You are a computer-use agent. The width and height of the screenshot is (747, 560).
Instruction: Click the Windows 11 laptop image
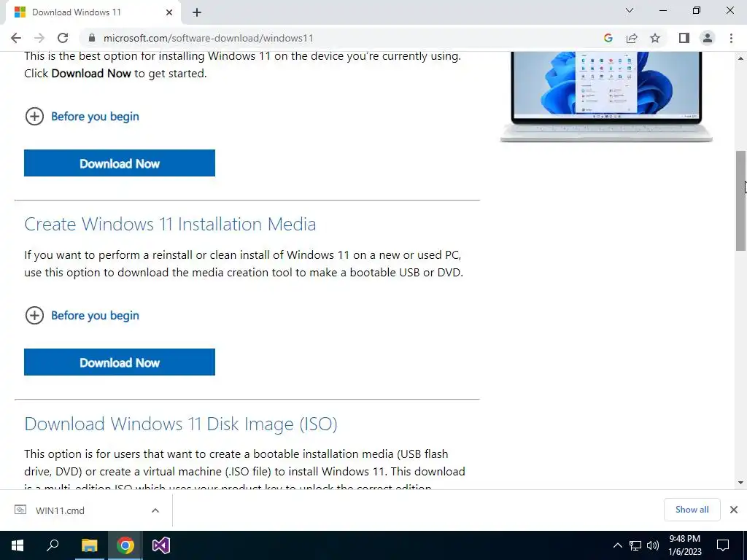[606, 97]
